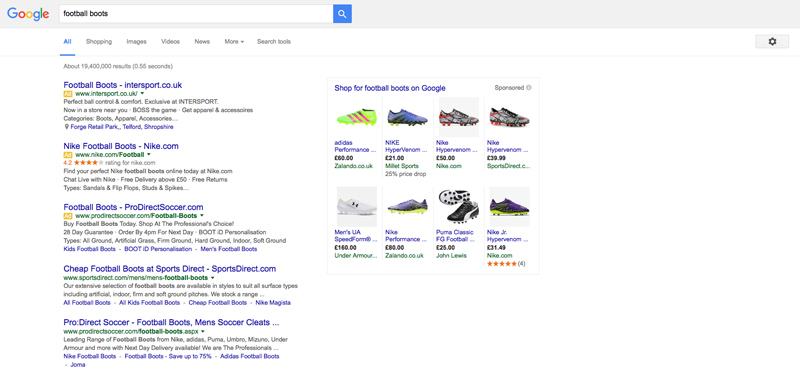Image resolution: width=800 pixels, height=380 pixels.
Task: Click the 25% price drop label
Action: point(406,174)
